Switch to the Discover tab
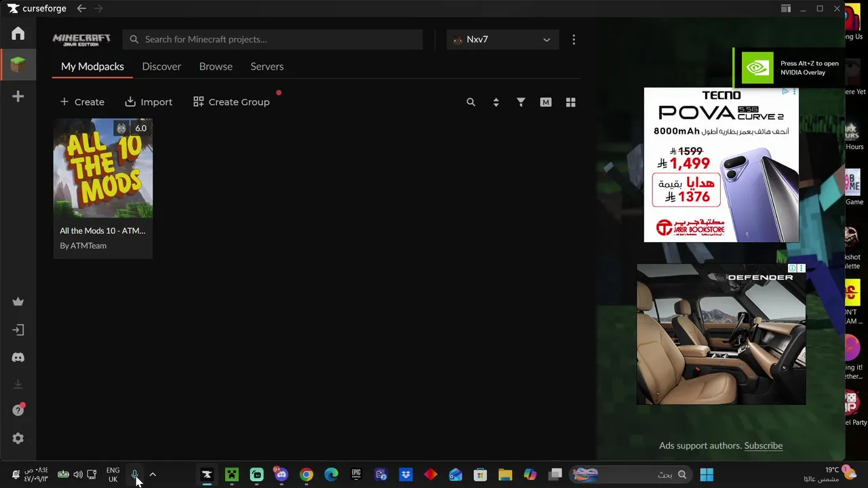Screen dimensions: 868x488 161,66
